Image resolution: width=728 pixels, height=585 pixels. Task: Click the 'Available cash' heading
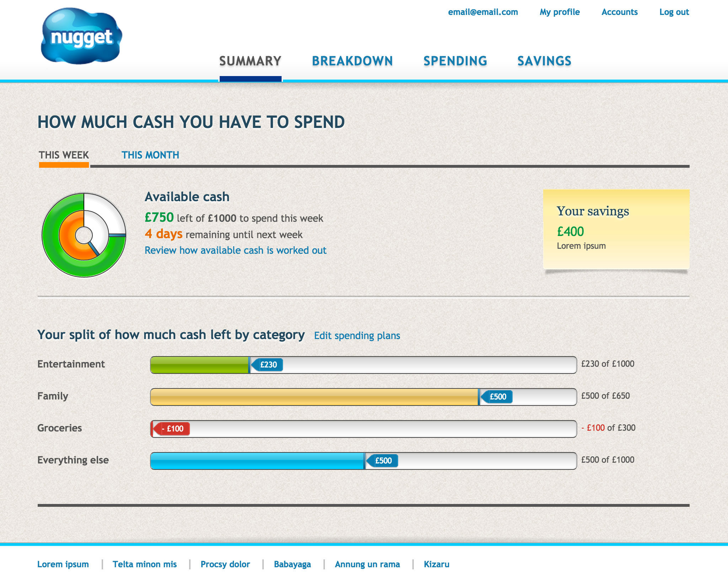point(187,197)
